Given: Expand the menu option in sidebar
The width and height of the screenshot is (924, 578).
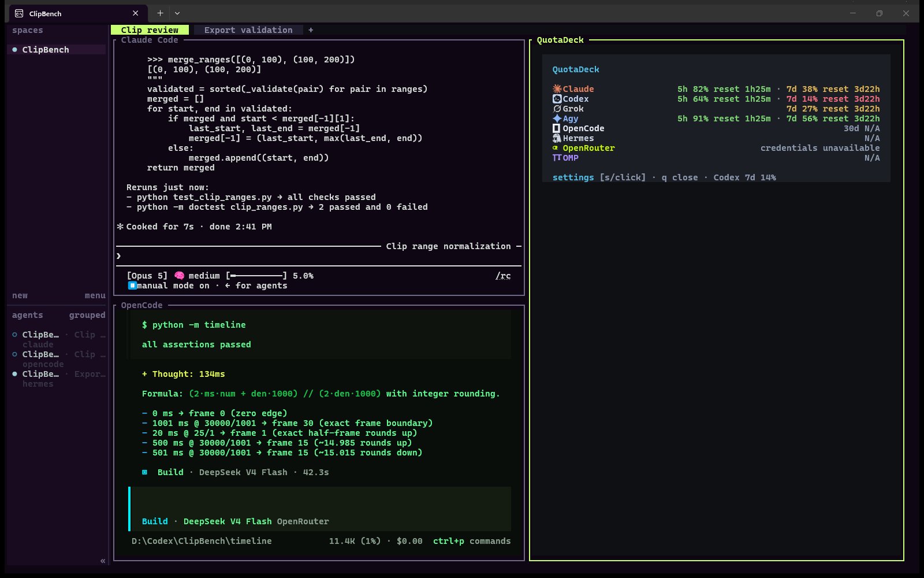Looking at the screenshot, I should [x=95, y=295].
